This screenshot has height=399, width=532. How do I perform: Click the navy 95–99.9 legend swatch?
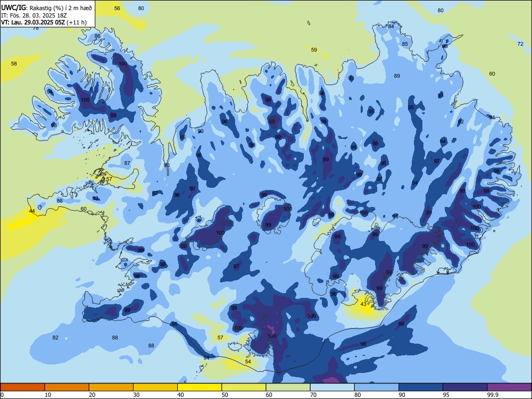(465, 387)
